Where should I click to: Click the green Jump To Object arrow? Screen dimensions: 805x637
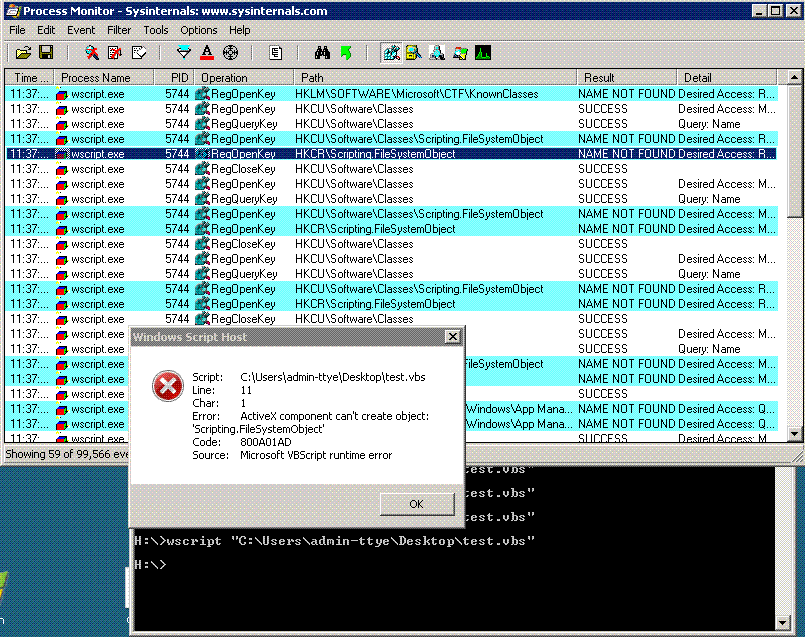pyautogui.click(x=346, y=53)
